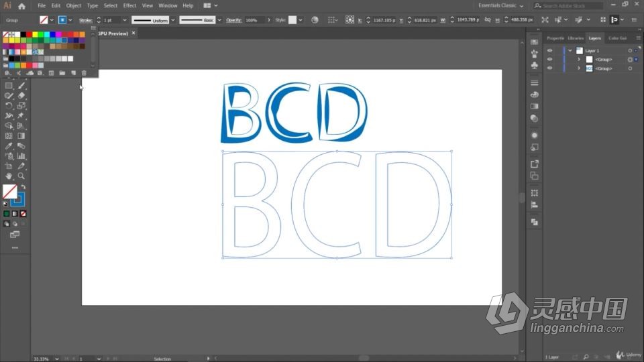
Task: Select the Blend tool
Action: (x=21, y=145)
